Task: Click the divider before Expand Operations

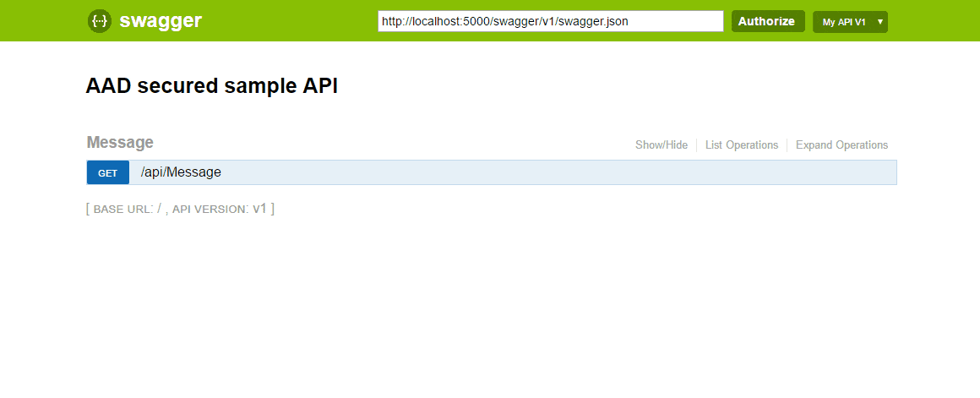Action: (x=787, y=145)
